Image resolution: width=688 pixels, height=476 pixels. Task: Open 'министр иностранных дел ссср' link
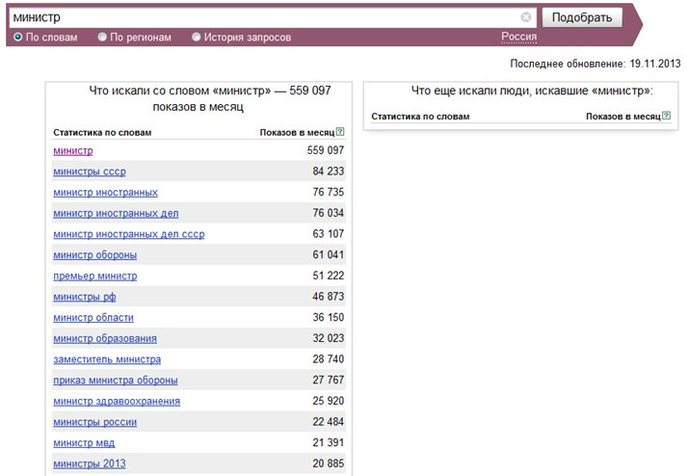point(129,234)
